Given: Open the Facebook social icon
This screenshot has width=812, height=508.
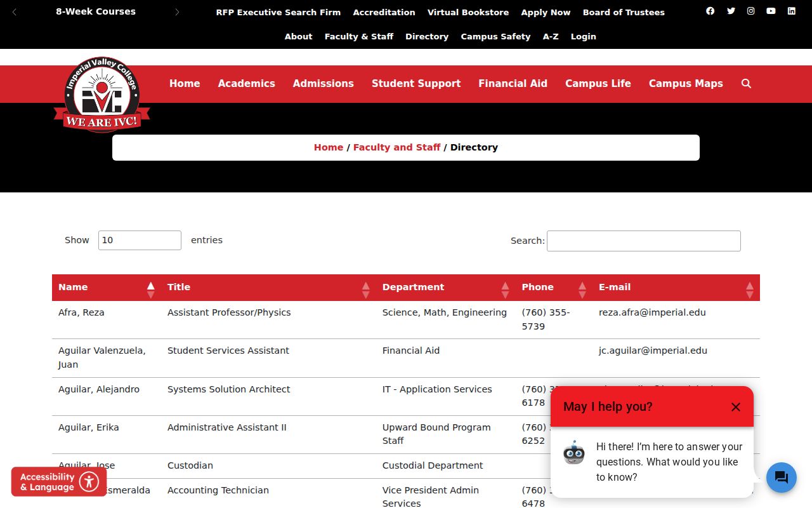Looking at the screenshot, I should coord(710,11).
